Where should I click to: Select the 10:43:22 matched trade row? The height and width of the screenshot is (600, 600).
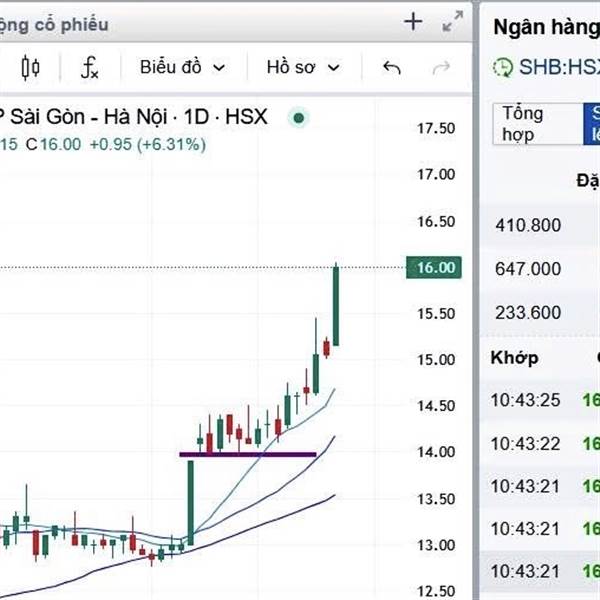click(540, 444)
